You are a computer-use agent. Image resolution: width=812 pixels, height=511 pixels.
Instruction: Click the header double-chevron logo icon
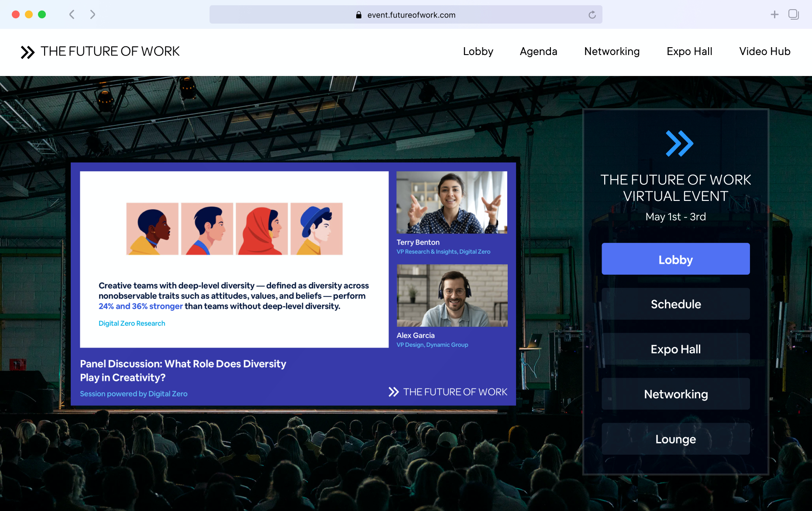(x=28, y=52)
